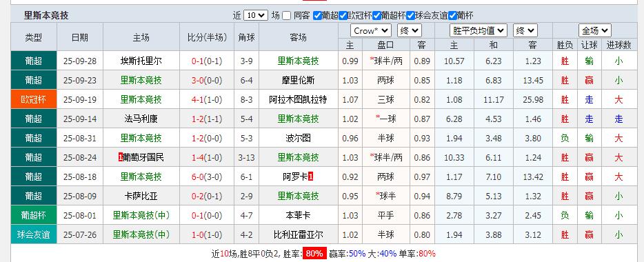Click the 类型 column header
The height and width of the screenshot is (262, 644).
[34, 37]
